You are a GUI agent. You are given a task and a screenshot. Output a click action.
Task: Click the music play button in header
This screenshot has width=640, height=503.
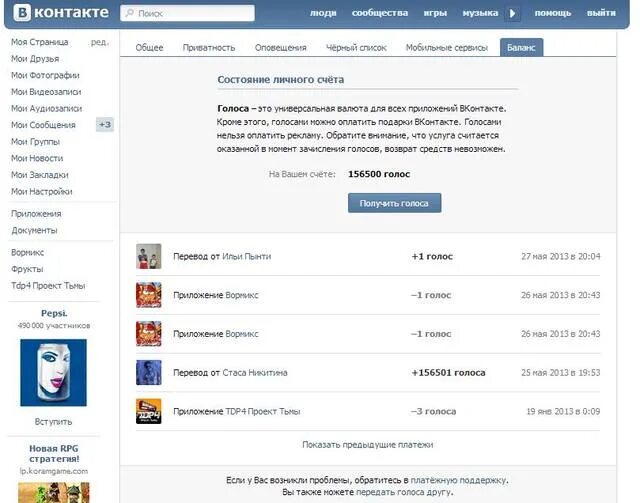coord(513,13)
